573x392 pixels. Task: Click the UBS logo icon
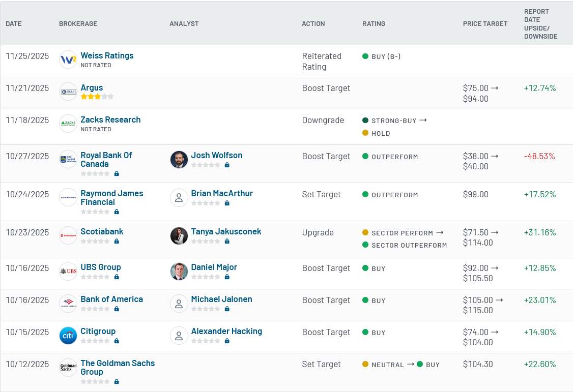coord(68,271)
